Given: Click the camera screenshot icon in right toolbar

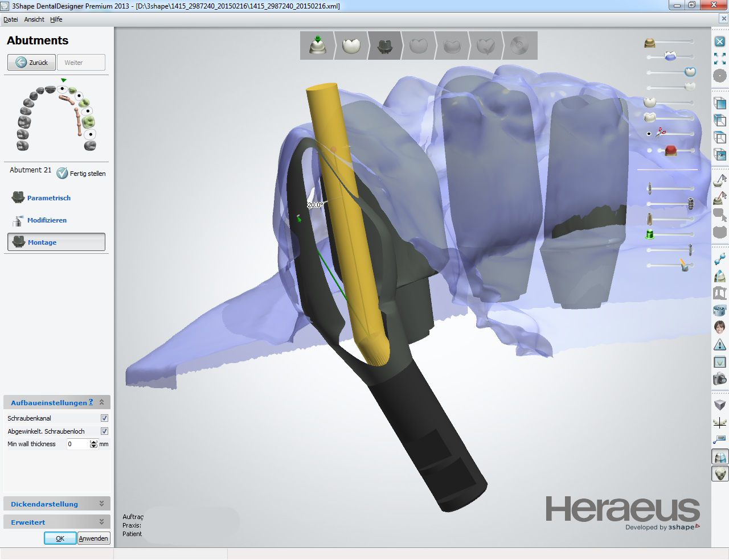Looking at the screenshot, I should click(720, 378).
